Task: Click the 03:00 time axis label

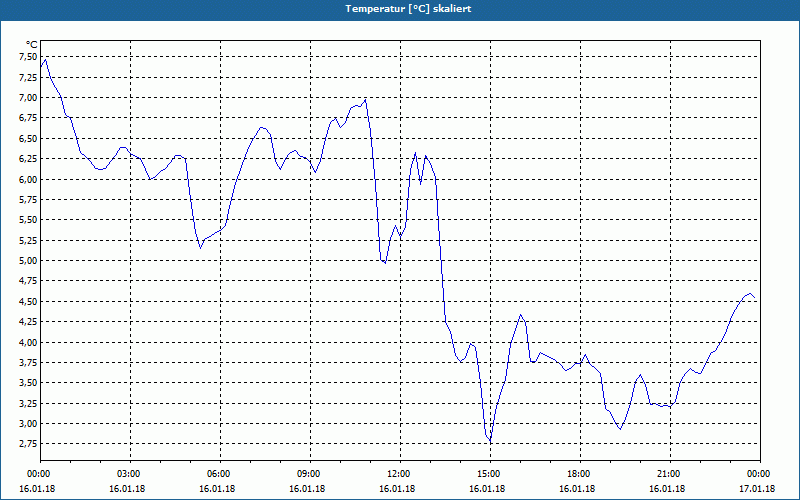Action: tap(131, 474)
